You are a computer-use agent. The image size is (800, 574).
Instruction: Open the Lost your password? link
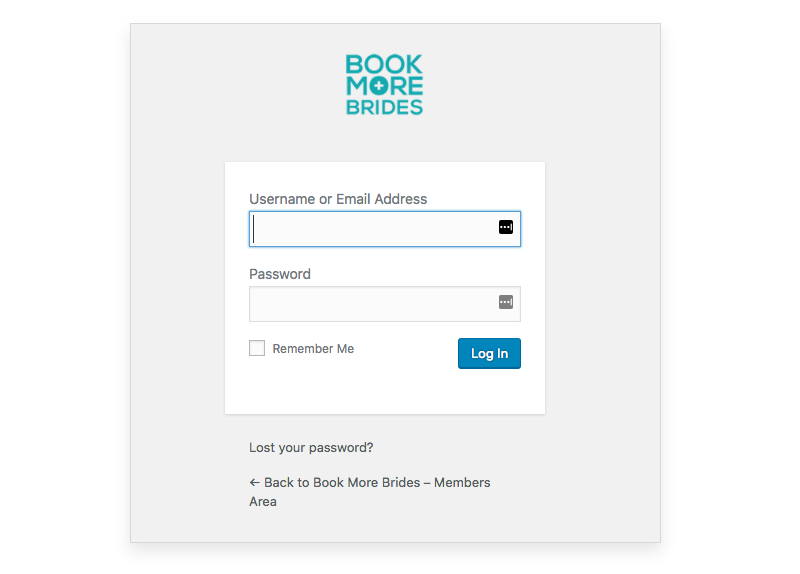pos(311,447)
